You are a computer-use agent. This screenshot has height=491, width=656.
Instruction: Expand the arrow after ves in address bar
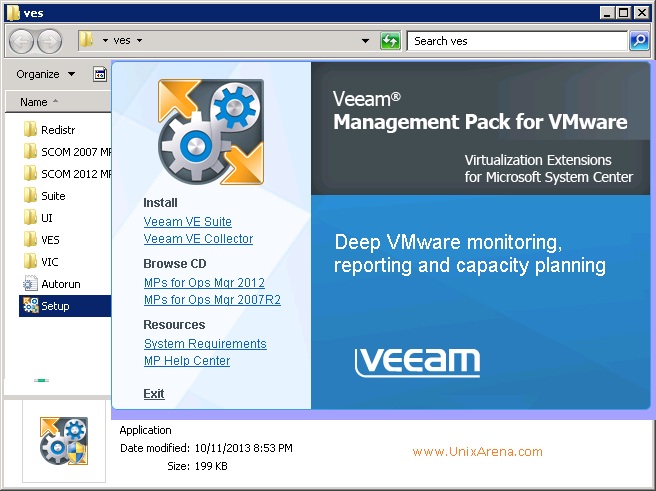click(140, 41)
